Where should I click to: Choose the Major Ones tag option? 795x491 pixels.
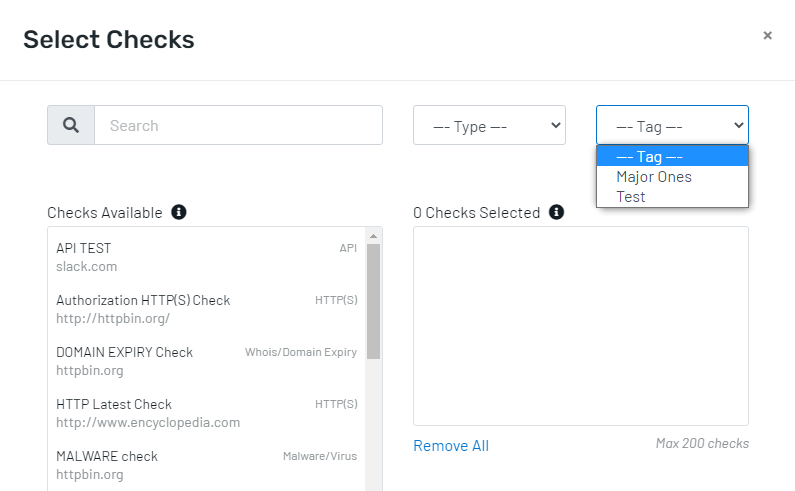[x=672, y=177]
